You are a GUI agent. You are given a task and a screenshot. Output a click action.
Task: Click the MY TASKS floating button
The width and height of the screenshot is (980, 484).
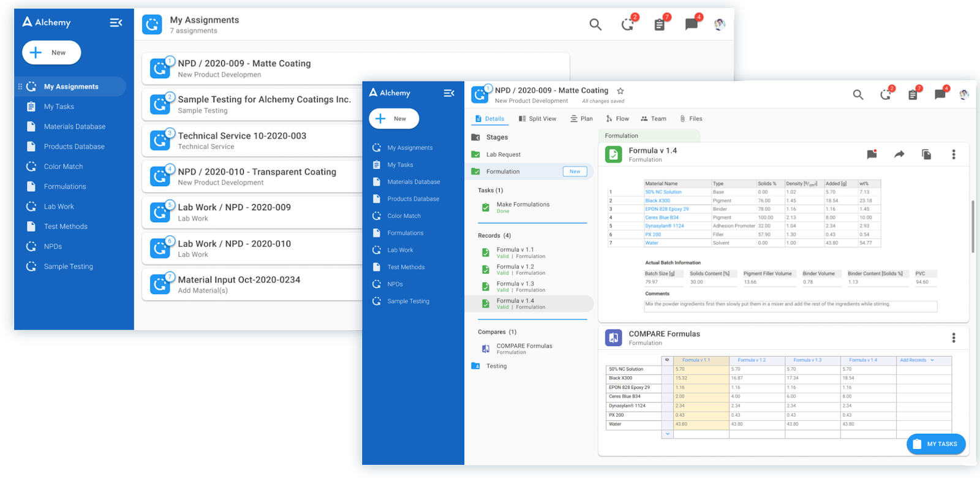point(936,444)
